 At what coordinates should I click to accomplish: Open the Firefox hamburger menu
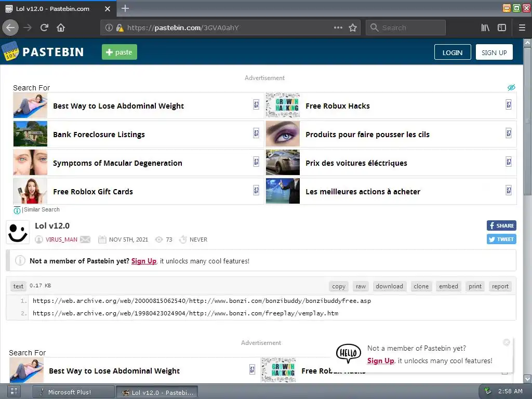click(522, 28)
